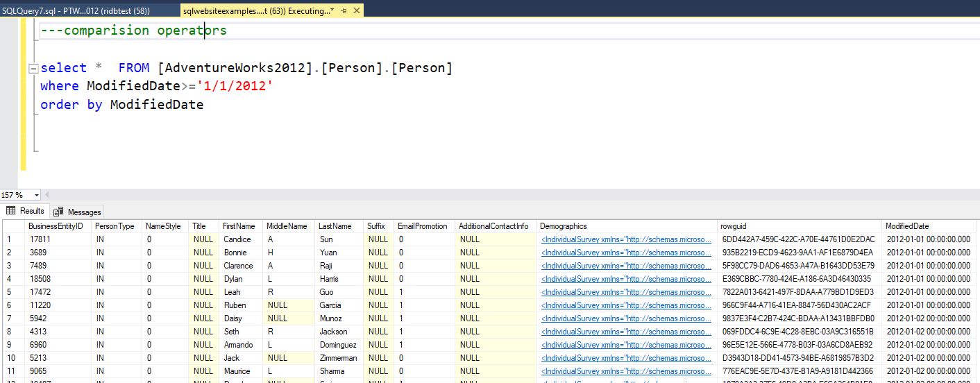The image size is (980, 383).
Task: Select the FirstName cell Candice
Action: click(x=241, y=239)
